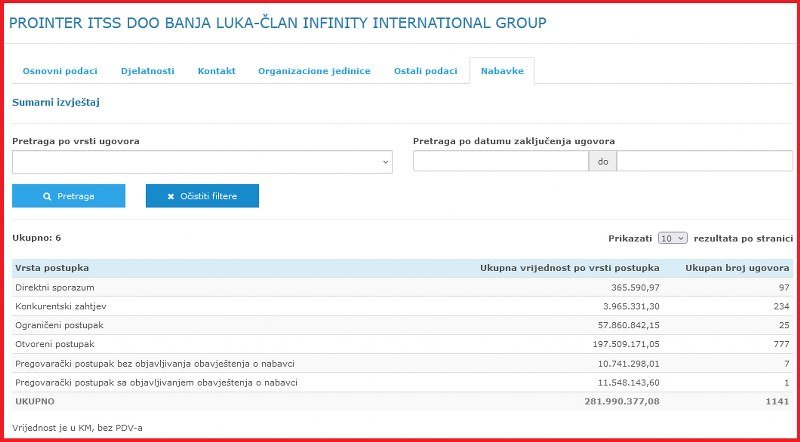Click the contract count 234
The image size is (800, 442).
point(781,306)
